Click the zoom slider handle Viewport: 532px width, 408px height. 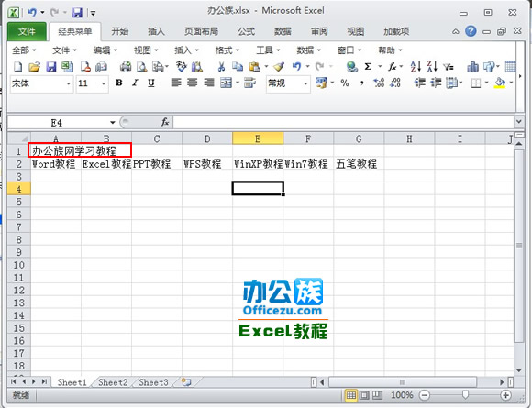pyautogui.click(x=465, y=395)
